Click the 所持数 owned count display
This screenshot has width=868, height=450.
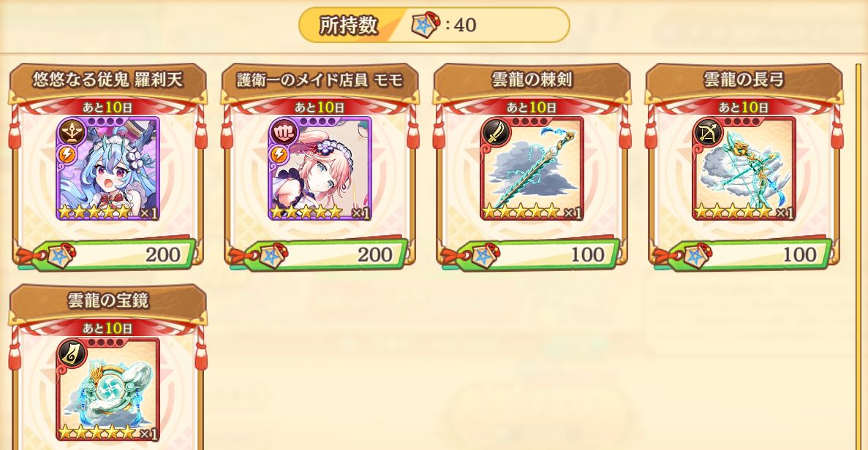434,25
